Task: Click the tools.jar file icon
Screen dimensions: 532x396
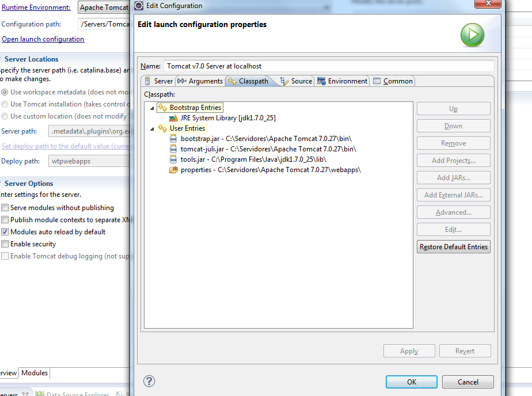Action: click(x=173, y=159)
